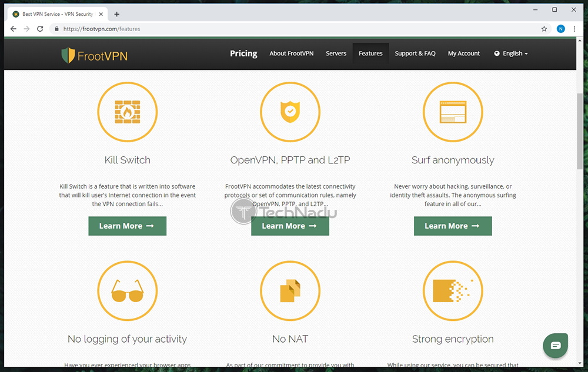Viewport: 588px width, 372px height.
Task: Click the Surf anonymously browser window icon
Action: tap(453, 112)
